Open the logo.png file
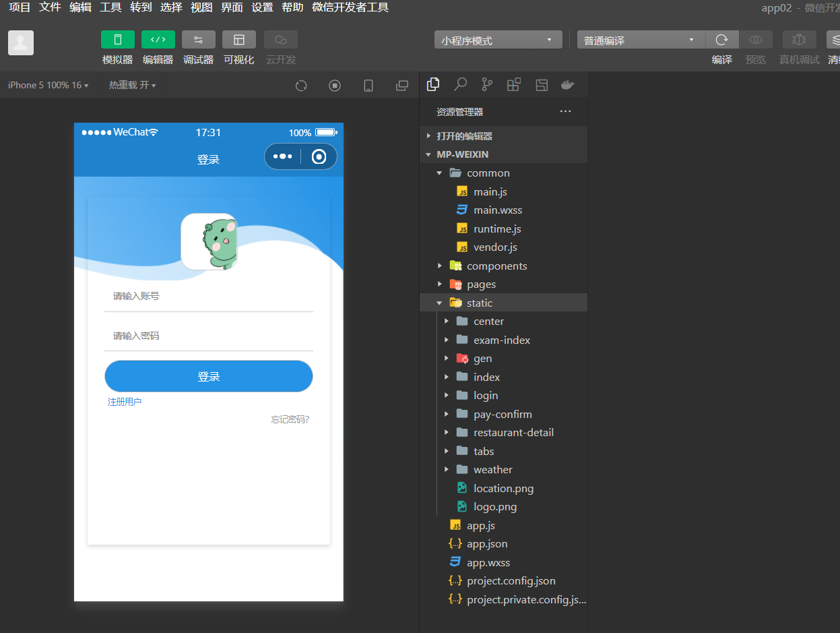The height and width of the screenshot is (633, 840). [x=504, y=506]
